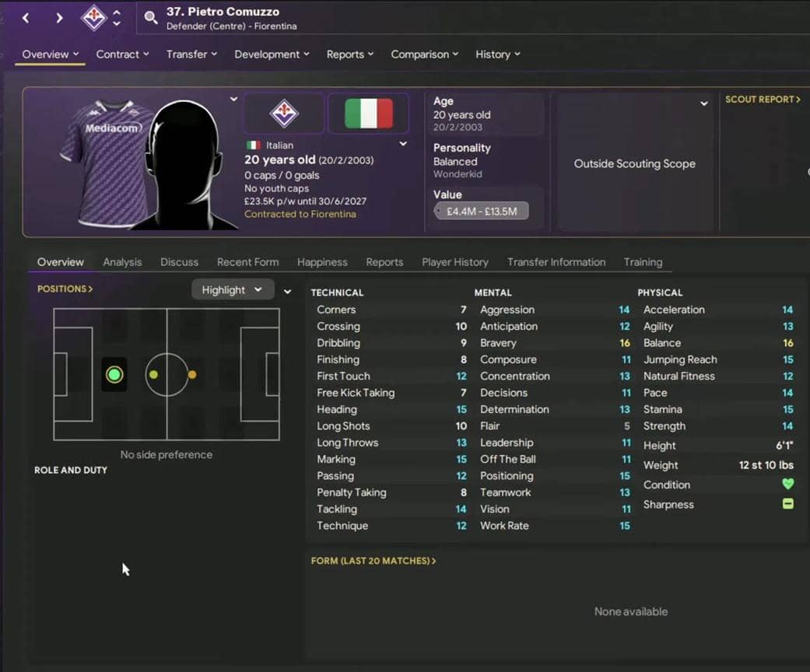Image resolution: width=810 pixels, height=672 pixels.
Task: Click the magnifying glass search icon
Action: click(150, 18)
